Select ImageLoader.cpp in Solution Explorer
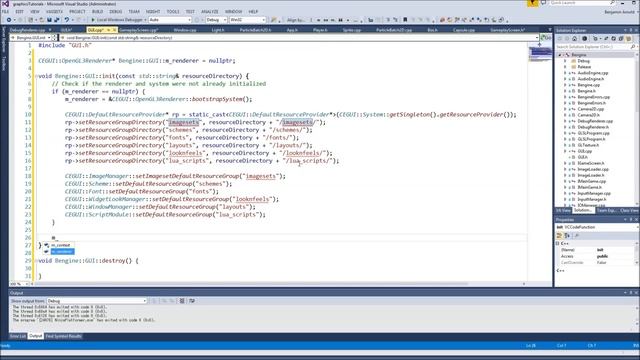Screen dimensions: 640x360 pyautogui.click(x=593, y=169)
